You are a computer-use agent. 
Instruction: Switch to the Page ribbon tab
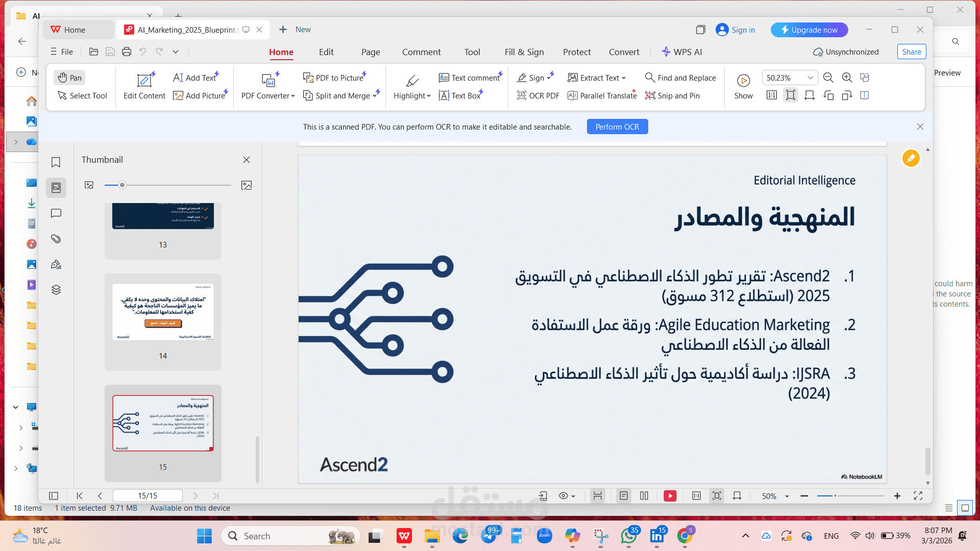coord(371,52)
